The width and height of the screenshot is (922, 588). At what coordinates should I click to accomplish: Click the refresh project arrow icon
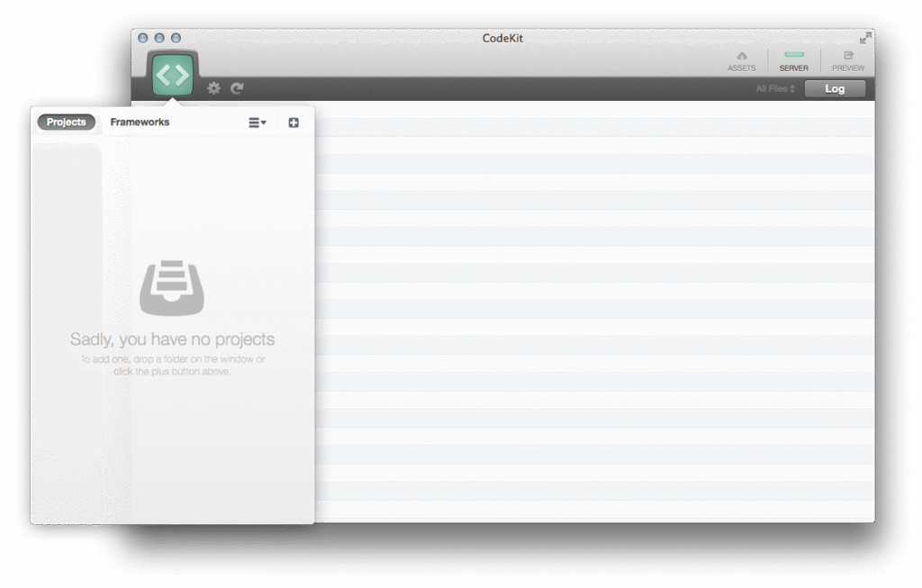(x=237, y=88)
